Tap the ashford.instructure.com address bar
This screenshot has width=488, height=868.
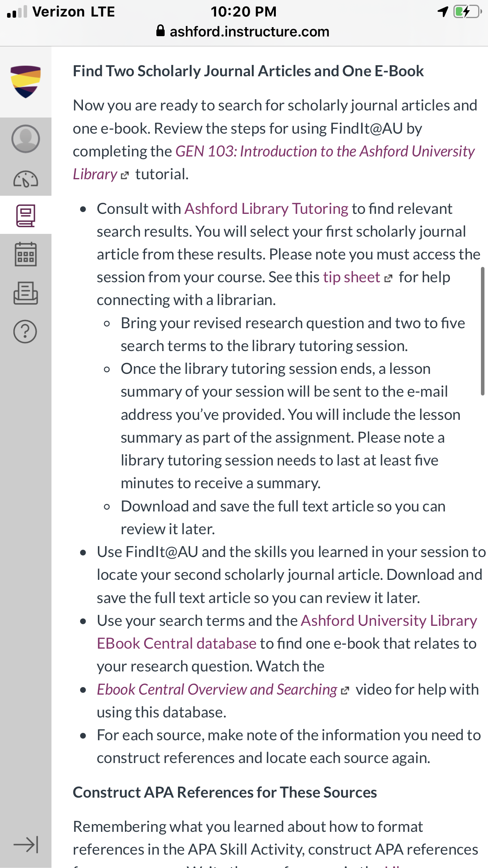tap(243, 31)
